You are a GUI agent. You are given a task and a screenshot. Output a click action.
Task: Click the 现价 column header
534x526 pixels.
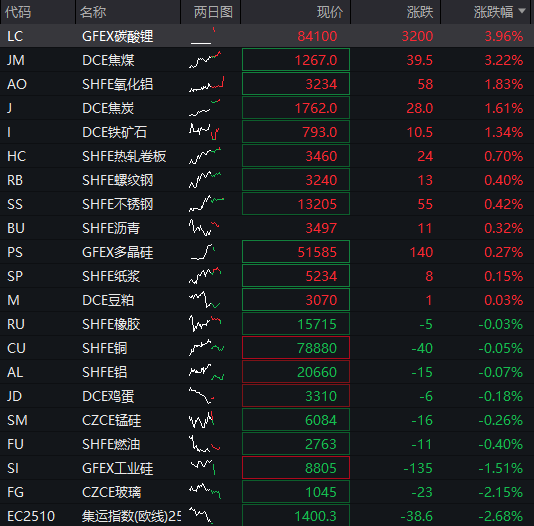click(x=330, y=12)
